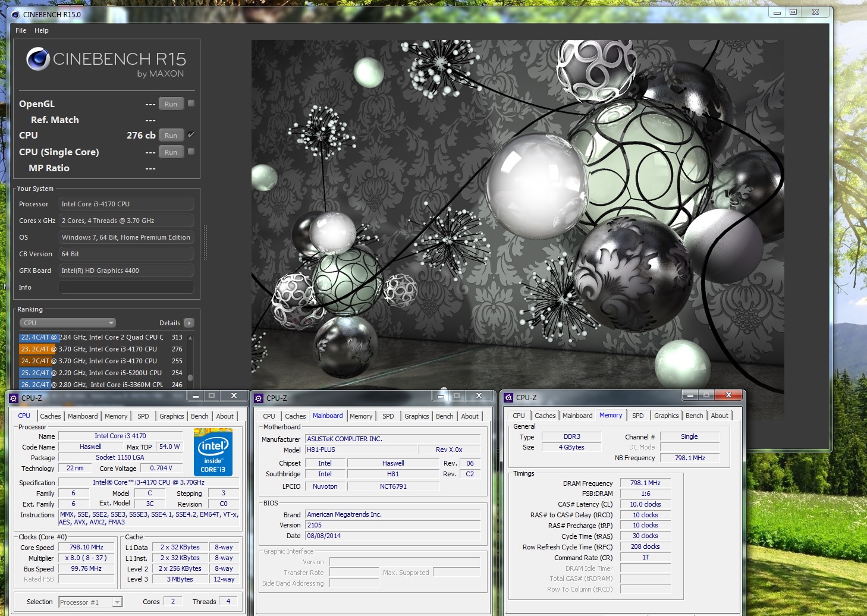Click the DDR3 memory type value

tap(571, 436)
